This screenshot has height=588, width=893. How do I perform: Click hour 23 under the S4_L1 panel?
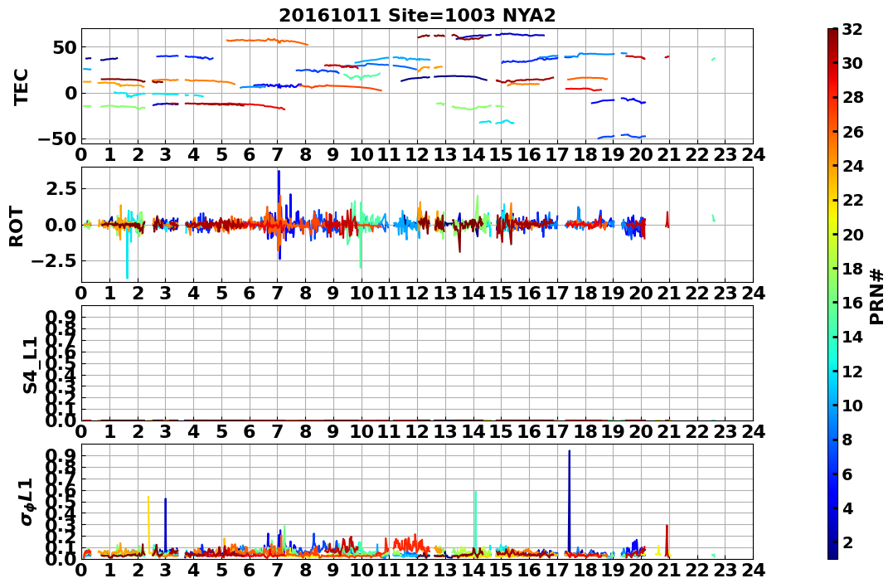725,432
